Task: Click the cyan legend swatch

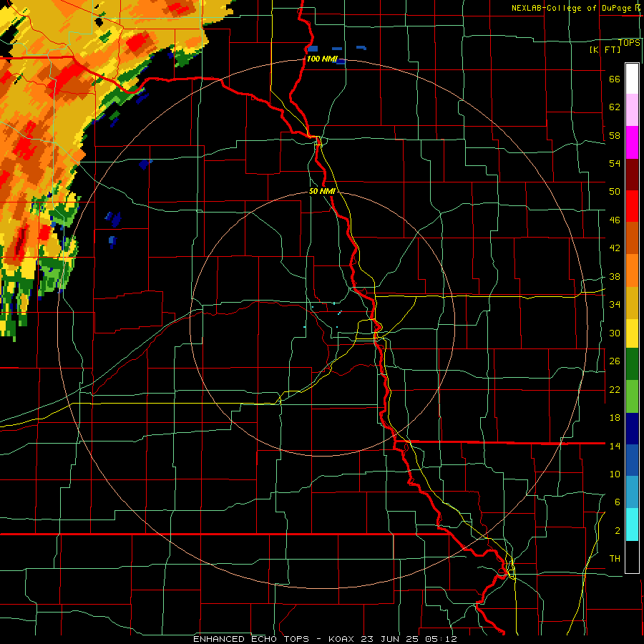Action: pyautogui.click(x=632, y=525)
